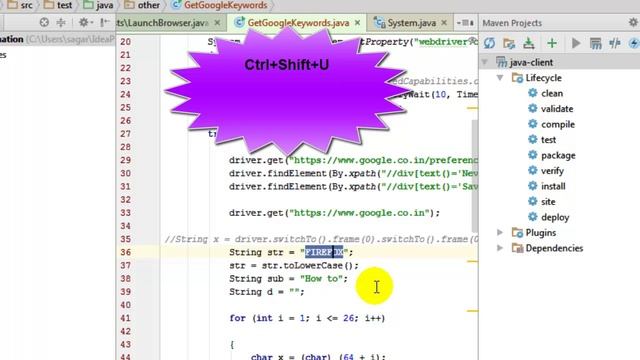640x360 pixels.
Task: Reimport all Maven projects refresh icon
Action: click(x=489, y=43)
